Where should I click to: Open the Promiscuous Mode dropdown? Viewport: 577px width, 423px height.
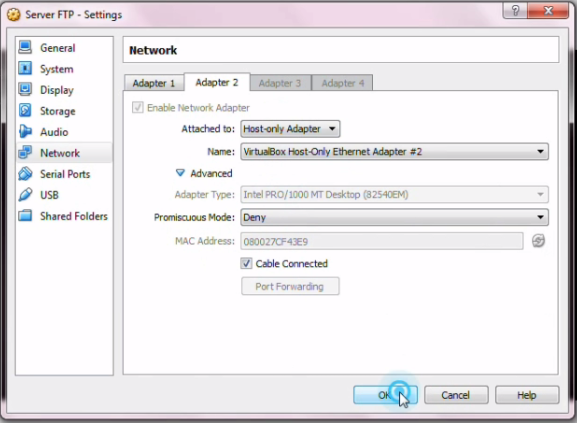tap(394, 217)
